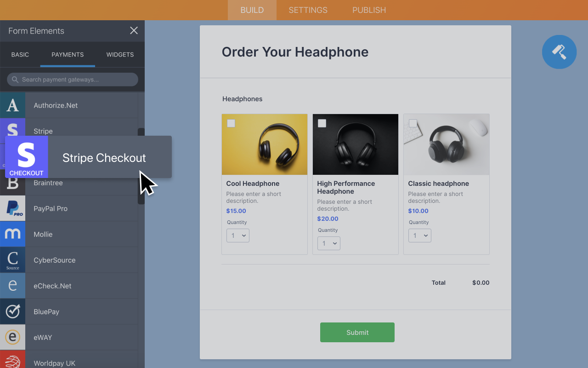
Task: Open the Form Designer paint roller
Action: (x=559, y=52)
